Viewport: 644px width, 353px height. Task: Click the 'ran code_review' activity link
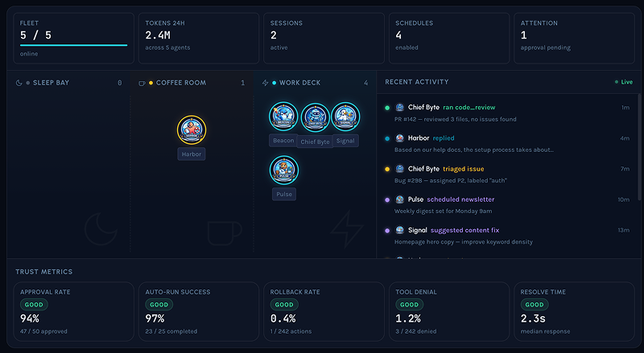tap(469, 107)
